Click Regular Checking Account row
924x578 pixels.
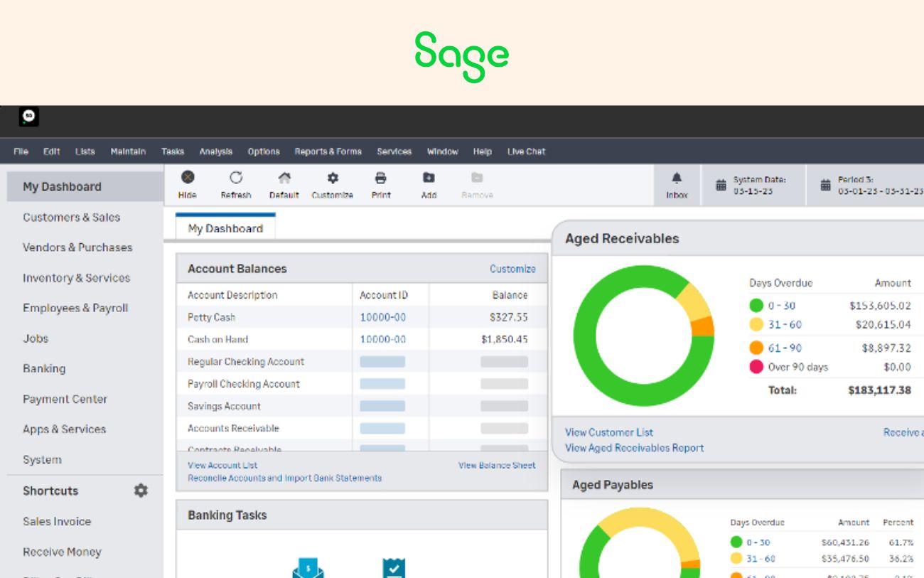click(362, 361)
